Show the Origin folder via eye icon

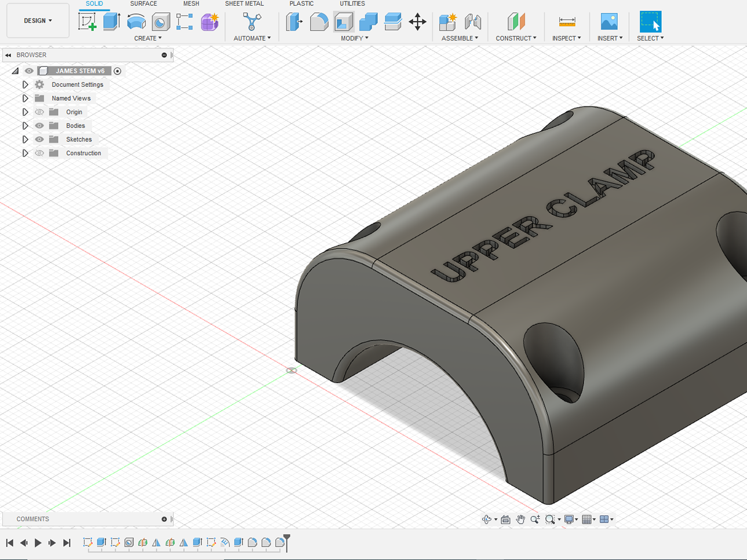(x=39, y=112)
